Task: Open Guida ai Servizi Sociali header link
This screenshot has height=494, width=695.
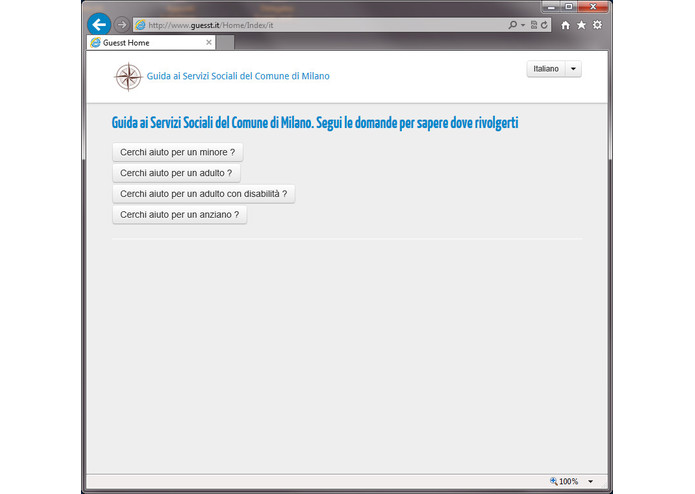Action: coord(238,76)
